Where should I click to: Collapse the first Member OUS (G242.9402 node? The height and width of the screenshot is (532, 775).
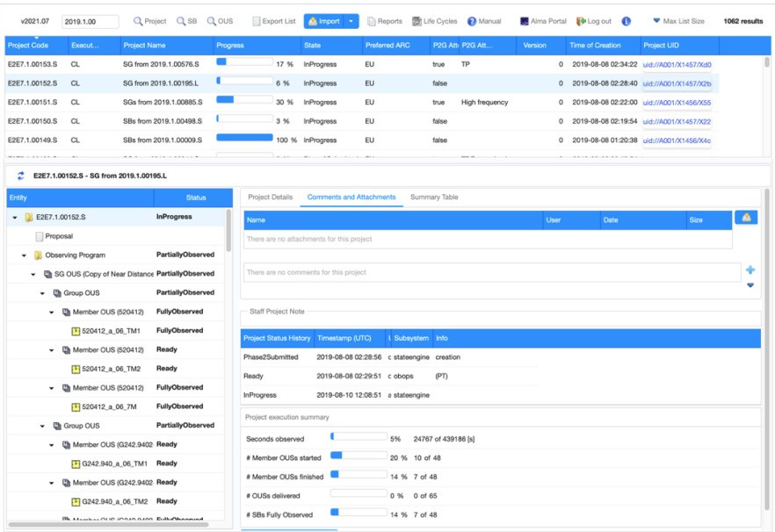click(51, 445)
